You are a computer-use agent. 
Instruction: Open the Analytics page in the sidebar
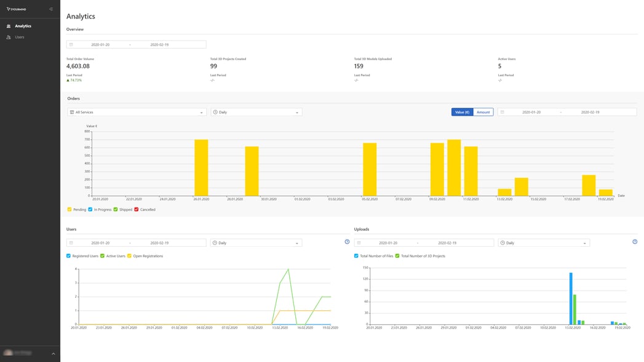tap(23, 26)
